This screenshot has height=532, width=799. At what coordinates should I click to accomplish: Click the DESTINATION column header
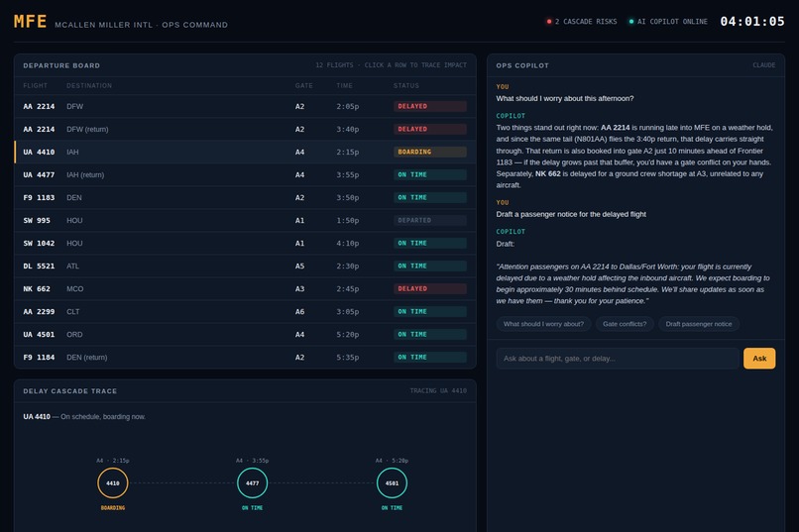[89, 85]
